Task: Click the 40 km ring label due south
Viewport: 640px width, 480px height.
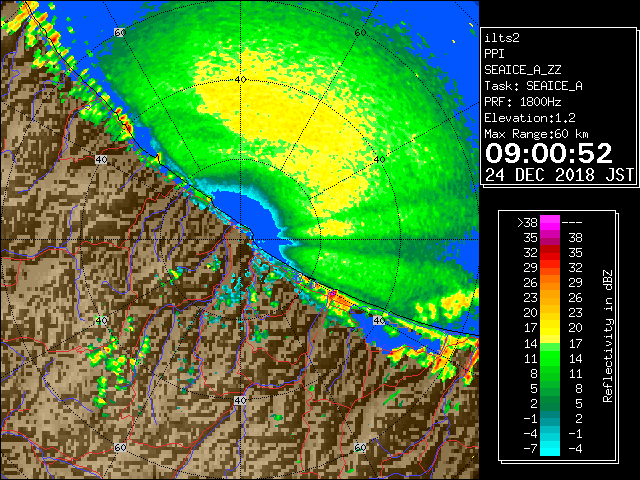Action: (x=240, y=400)
